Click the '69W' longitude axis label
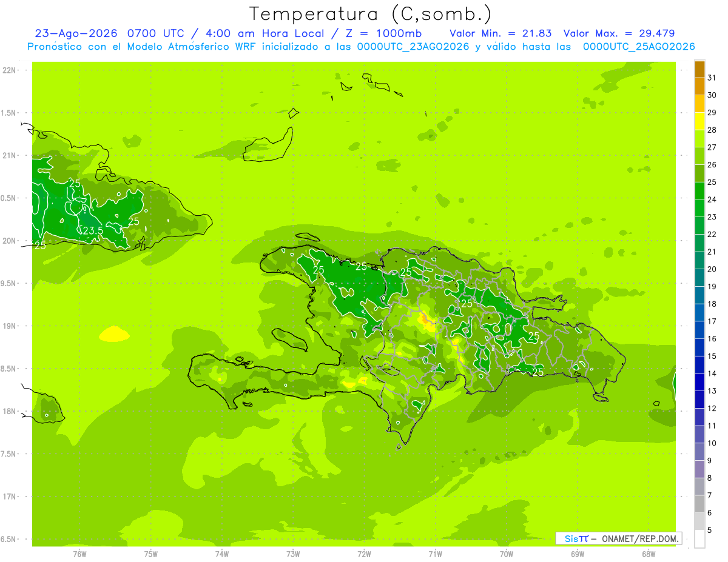Viewport: 728px width, 562px height. point(578,554)
